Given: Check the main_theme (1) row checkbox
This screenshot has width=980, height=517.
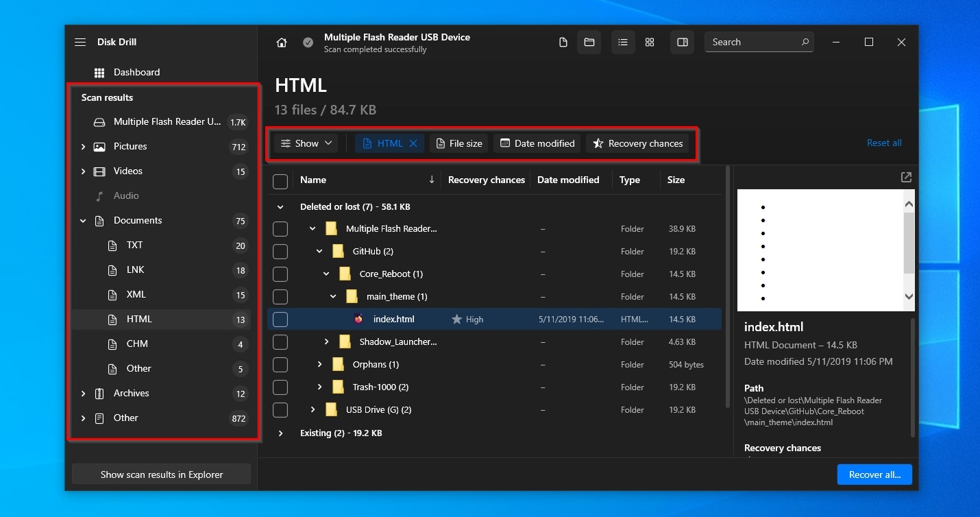Looking at the screenshot, I should pyautogui.click(x=280, y=297).
